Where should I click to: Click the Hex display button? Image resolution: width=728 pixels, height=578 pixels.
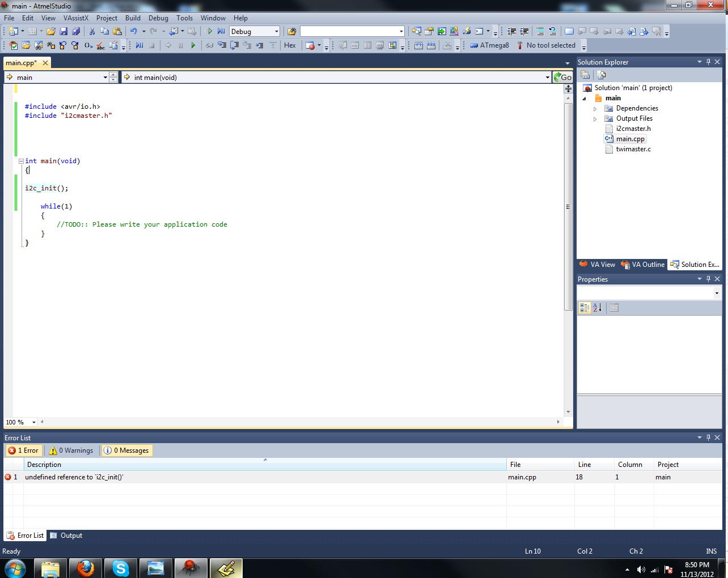tap(290, 45)
